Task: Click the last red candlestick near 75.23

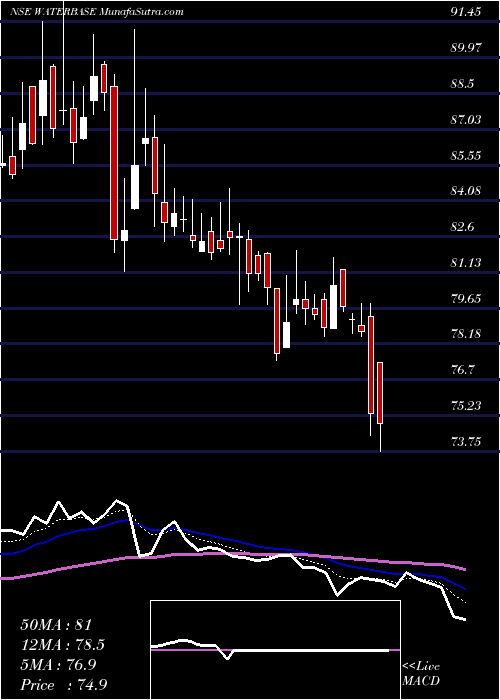Action: point(380,393)
